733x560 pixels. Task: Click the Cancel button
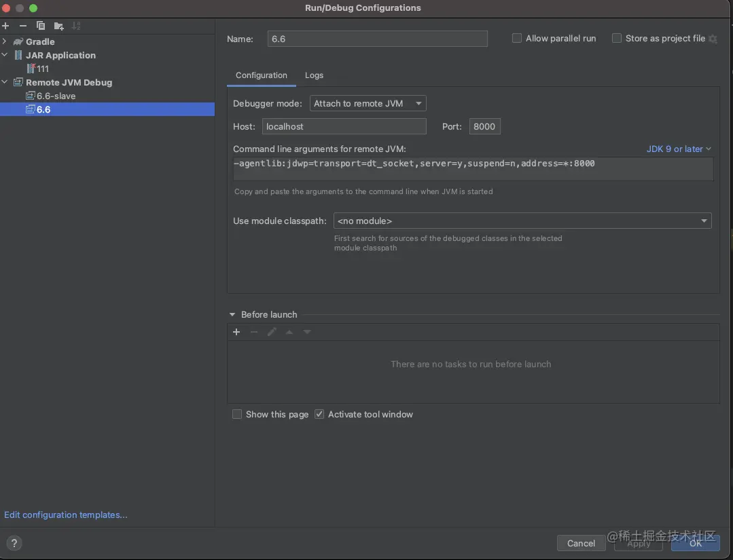pos(581,543)
